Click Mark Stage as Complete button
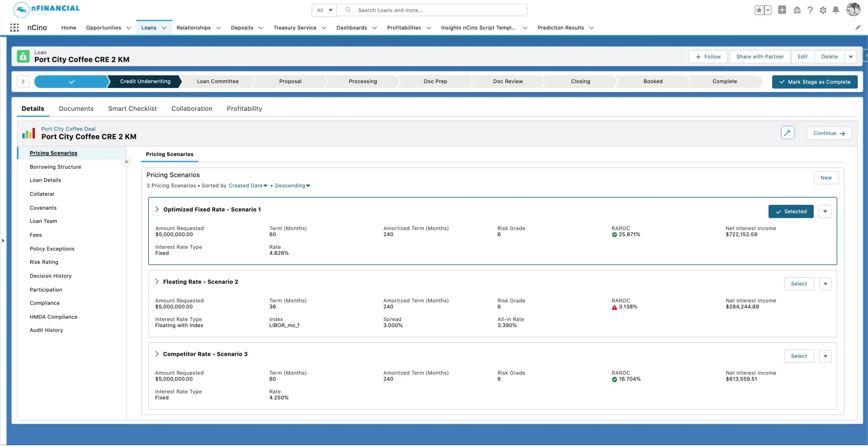Viewport: 868px width, 447px height. (814, 82)
